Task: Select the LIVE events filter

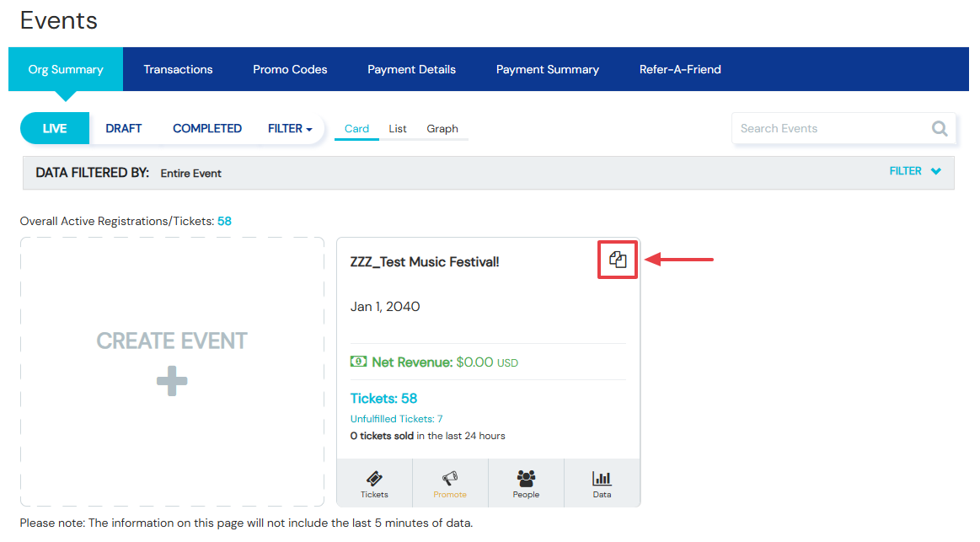Action: pyautogui.click(x=55, y=128)
